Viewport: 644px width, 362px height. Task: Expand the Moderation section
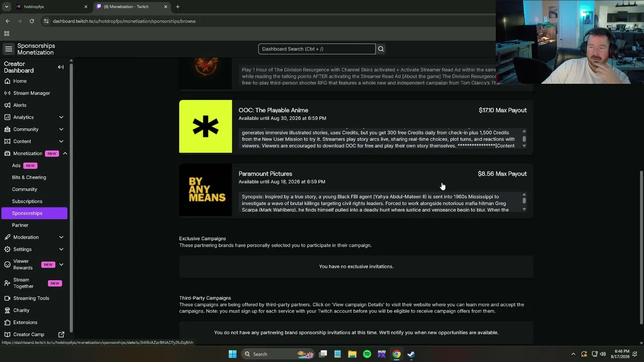point(61,237)
